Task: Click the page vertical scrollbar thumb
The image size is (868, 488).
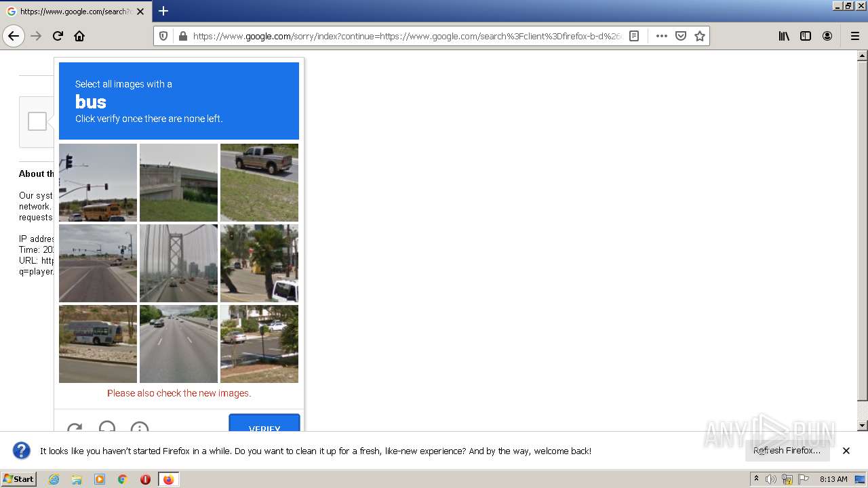Action: pos(863,230)
